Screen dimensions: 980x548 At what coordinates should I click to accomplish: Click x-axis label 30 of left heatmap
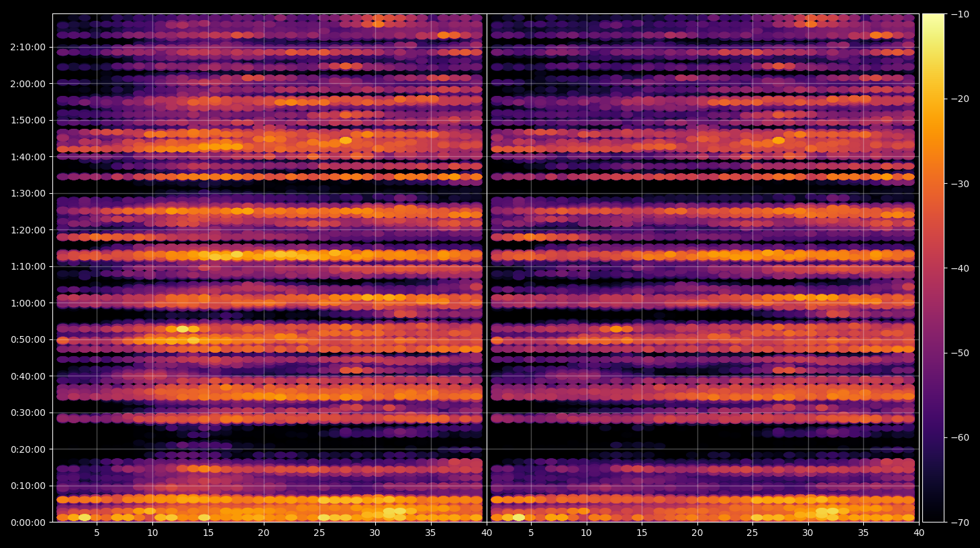(x=375, y=533)
